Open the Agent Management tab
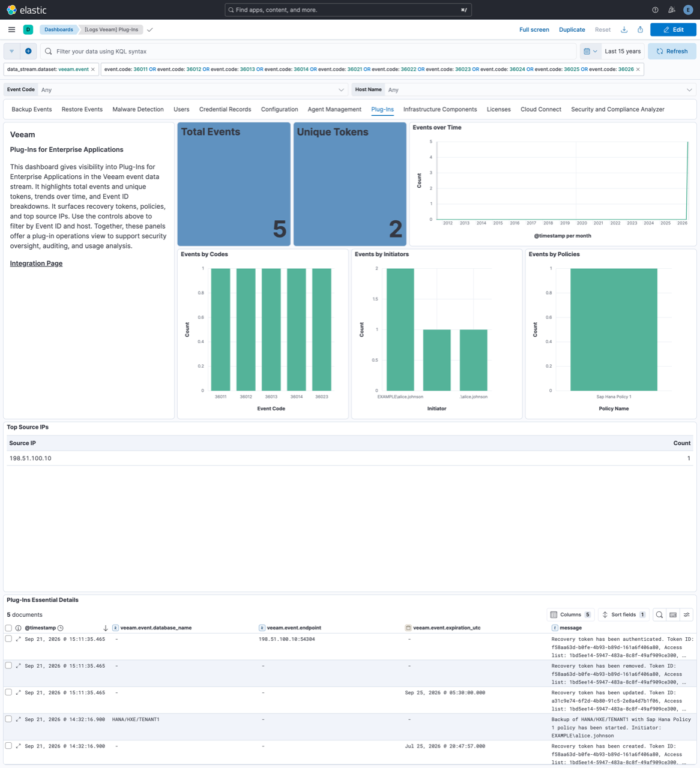 [334, 110]
